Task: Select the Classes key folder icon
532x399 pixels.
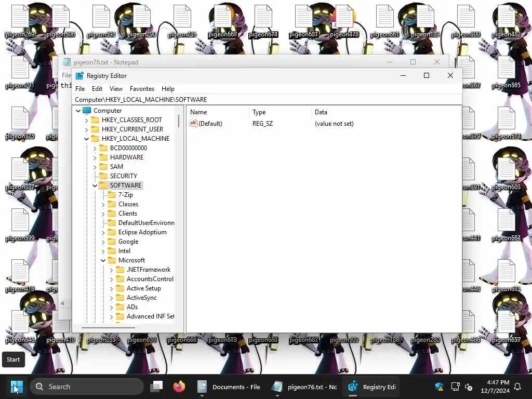Action: [x=112, y=204]
